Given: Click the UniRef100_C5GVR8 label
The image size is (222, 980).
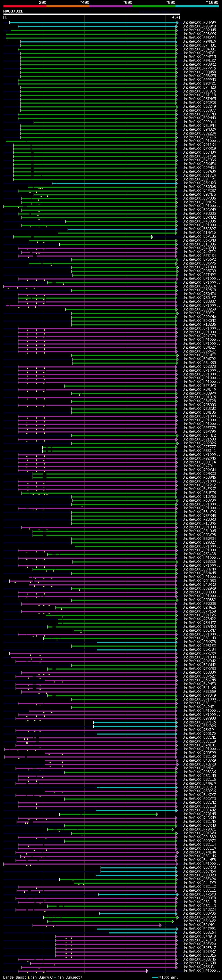Looking at the screenshot, I should click(x=199, y=535).
